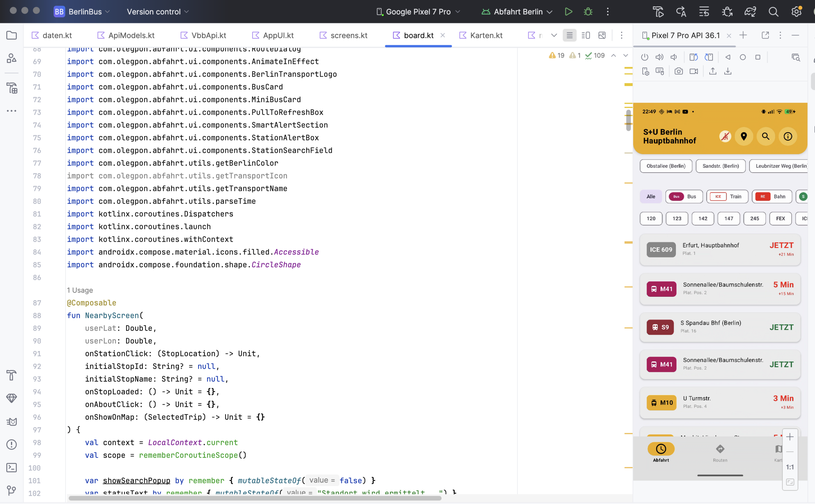Image resolution: width=815 pixels, height=504 pixels.
Task: Toggle line 147 filter chip
Action: [x=729, y=218]
